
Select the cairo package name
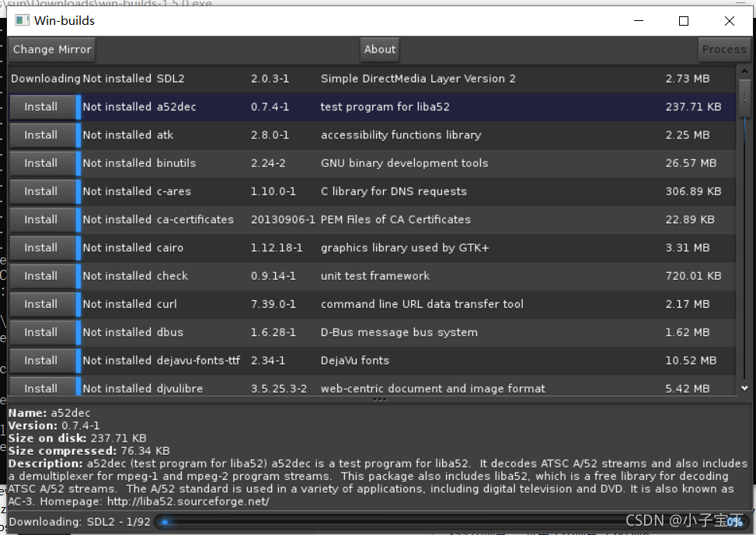pos(170,248)
